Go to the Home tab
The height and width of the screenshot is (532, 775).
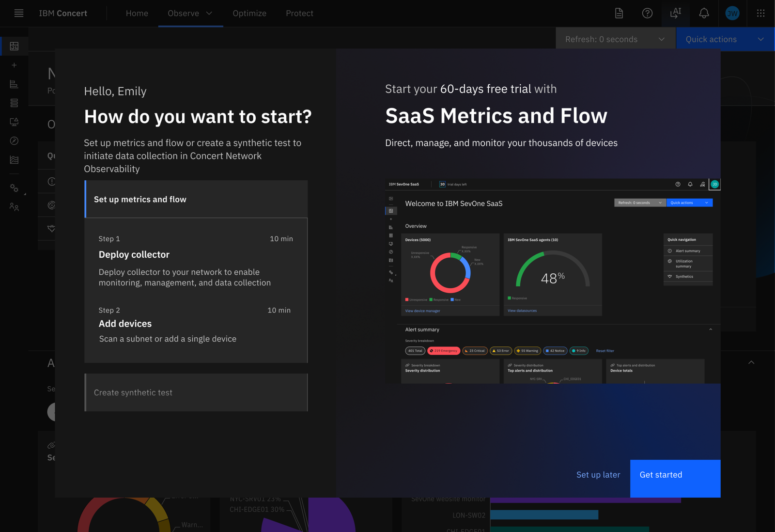point(137,13)
